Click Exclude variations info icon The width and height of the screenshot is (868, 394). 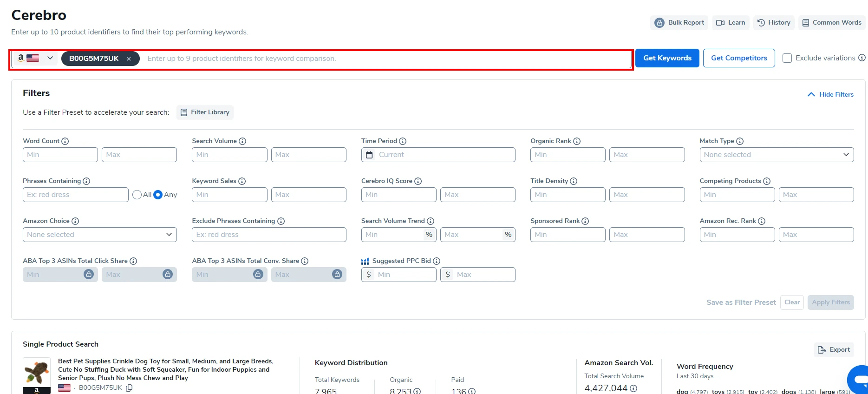point(862,58)
